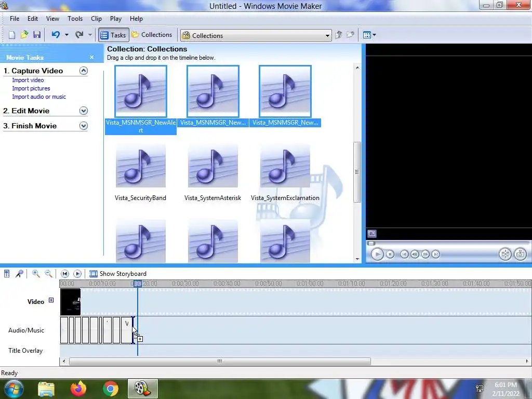Click the timeline scroll right arrow

click(527, 362)
